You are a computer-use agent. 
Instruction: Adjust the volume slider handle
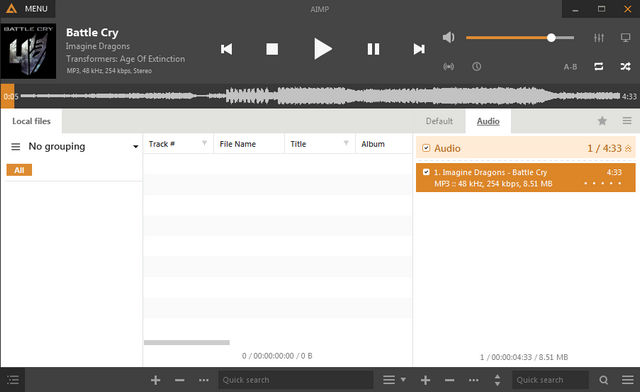pos(551,38)
